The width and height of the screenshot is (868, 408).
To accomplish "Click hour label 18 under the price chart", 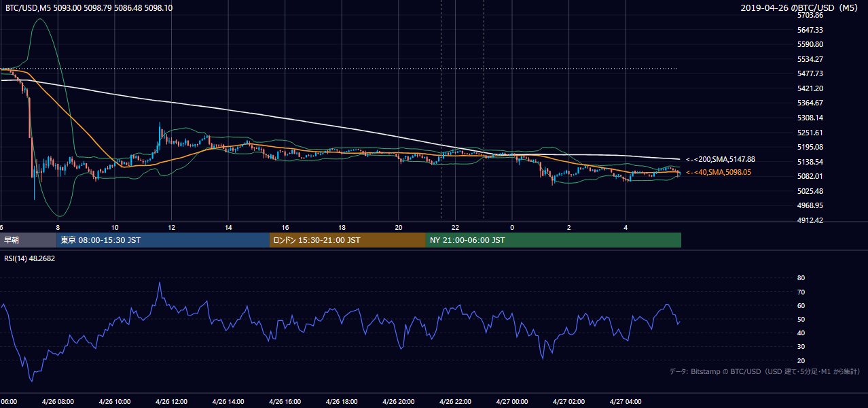I will [x=342, y=228].
